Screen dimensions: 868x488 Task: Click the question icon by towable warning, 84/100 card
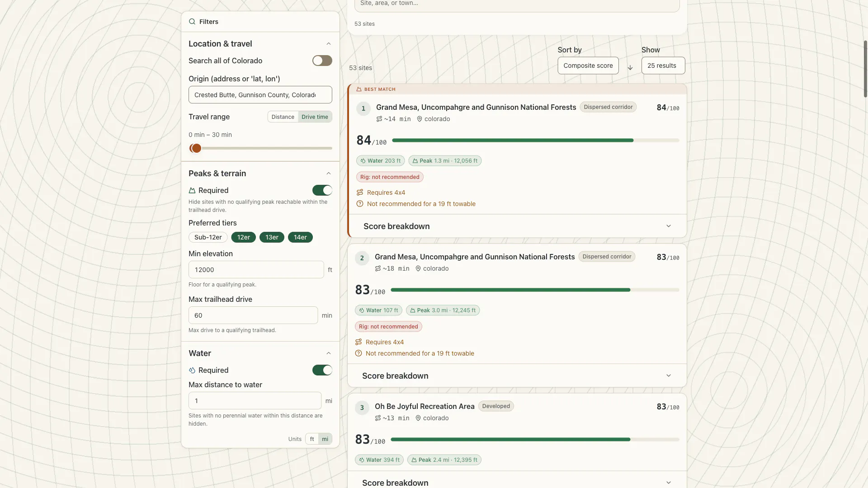360,204
